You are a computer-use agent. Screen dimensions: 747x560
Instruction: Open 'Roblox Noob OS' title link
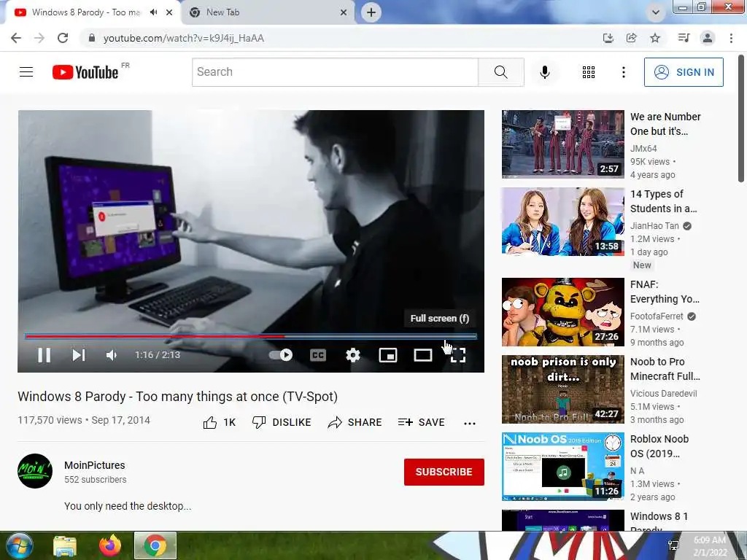[659, 446]
